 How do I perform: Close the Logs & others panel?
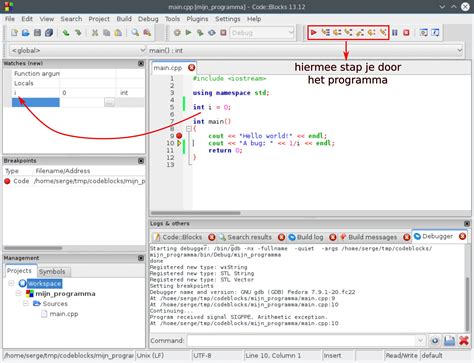tap(467, 224)
